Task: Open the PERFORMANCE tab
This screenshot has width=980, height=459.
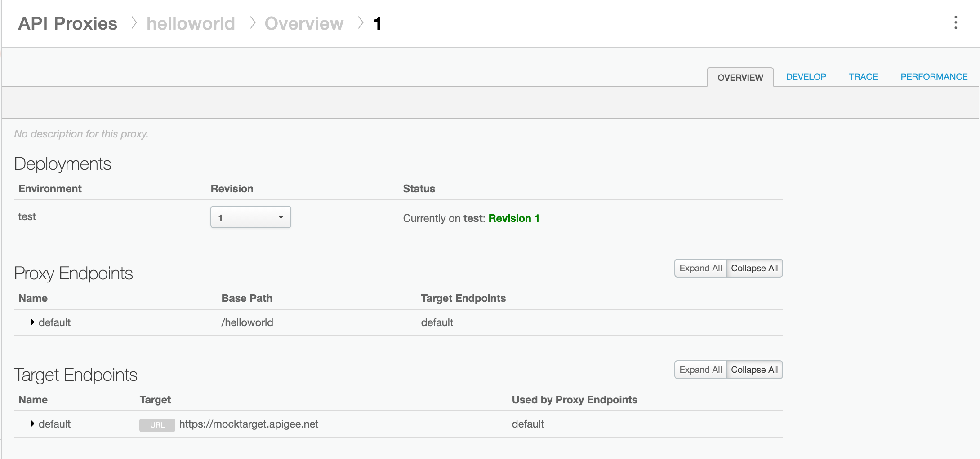Action: [934, 76]
